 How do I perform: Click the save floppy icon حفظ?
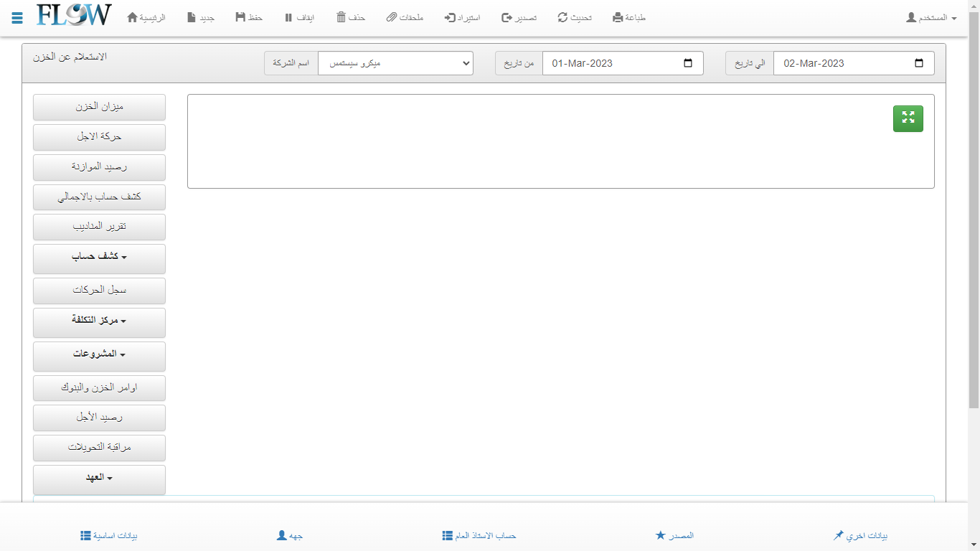(x=240, y=17)
